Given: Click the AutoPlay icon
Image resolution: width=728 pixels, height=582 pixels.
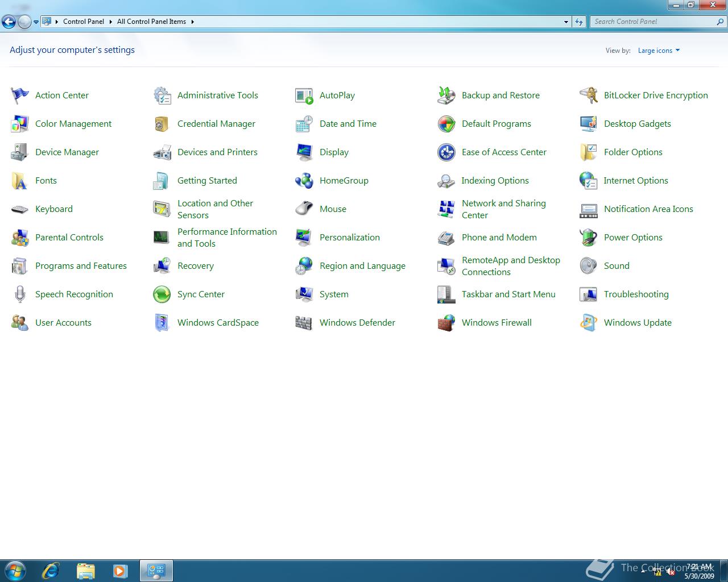Looking at the screenshot, I should 304,95.
